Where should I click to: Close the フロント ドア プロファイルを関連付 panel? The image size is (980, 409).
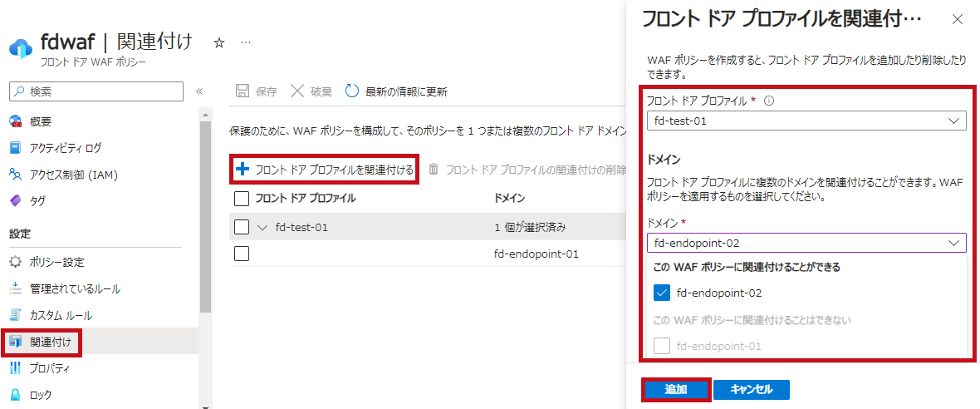tap(958, 19)
